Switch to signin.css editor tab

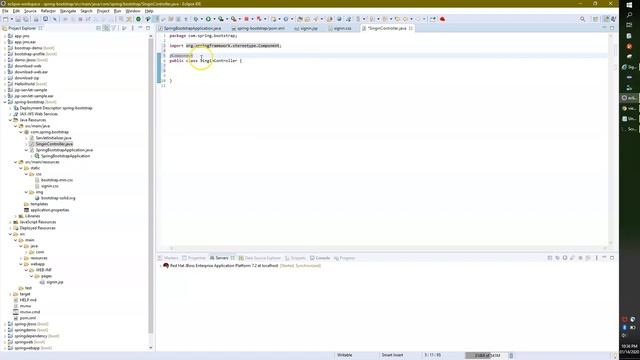pos(340,29)
